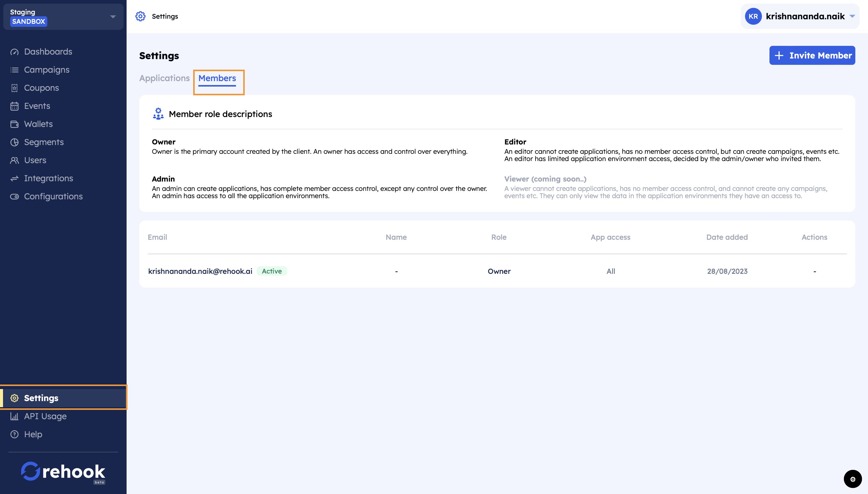Click the Owner role cell

499,271
